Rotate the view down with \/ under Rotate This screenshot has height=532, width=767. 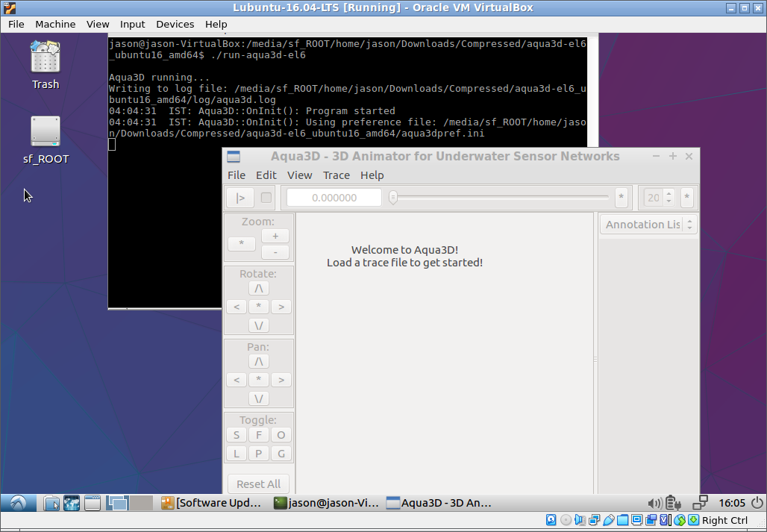[x=259, y=325]
